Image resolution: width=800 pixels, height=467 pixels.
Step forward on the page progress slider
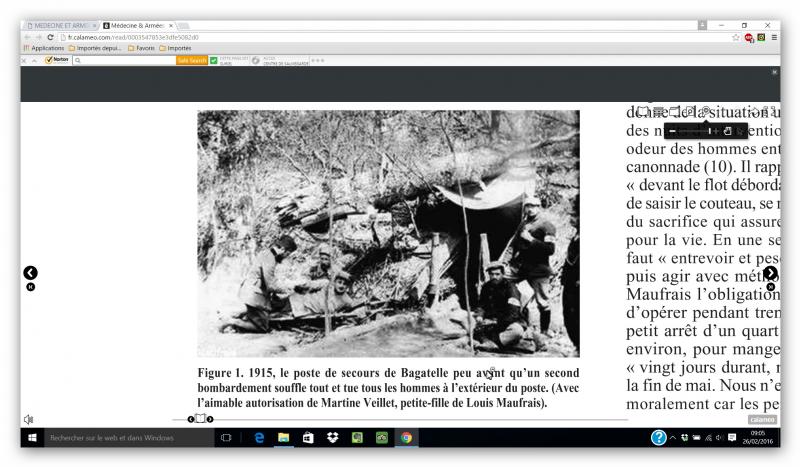tap(210, 419)
